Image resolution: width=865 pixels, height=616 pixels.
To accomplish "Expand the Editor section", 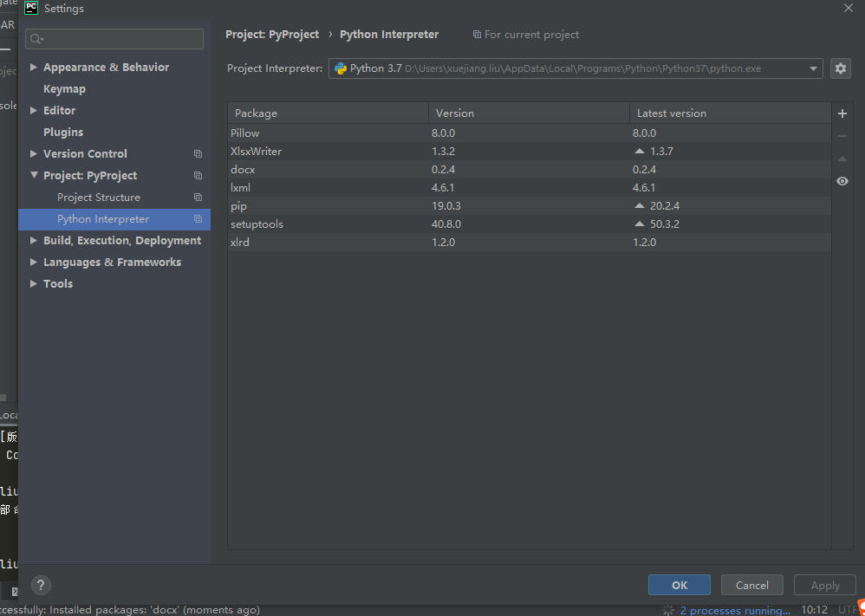I will point(34,110).
